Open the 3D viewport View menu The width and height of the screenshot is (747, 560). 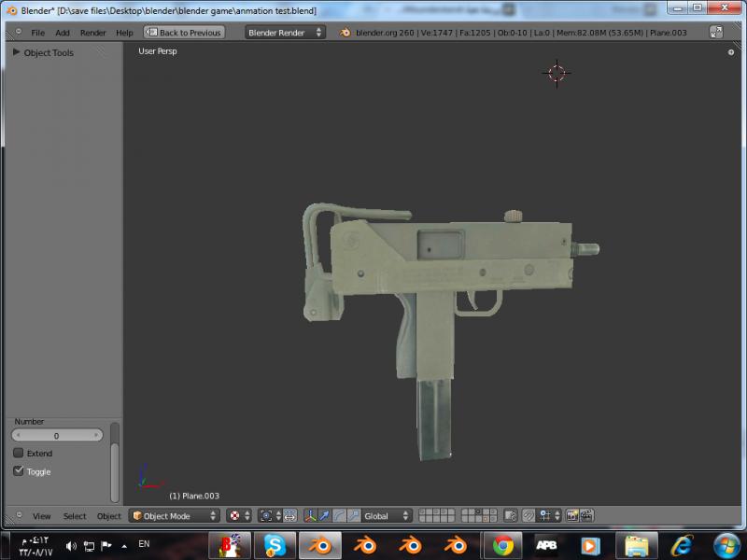pos(41,516)
